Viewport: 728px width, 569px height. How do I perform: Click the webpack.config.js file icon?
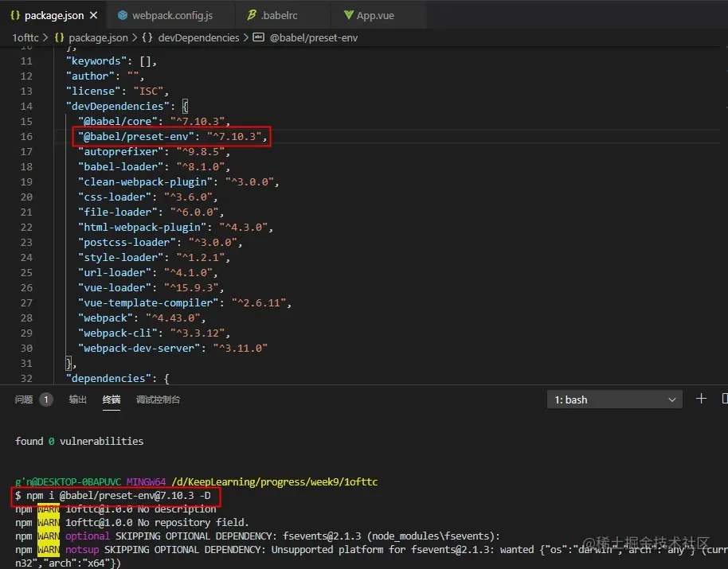pyautogui.click(x=122, y=15)
